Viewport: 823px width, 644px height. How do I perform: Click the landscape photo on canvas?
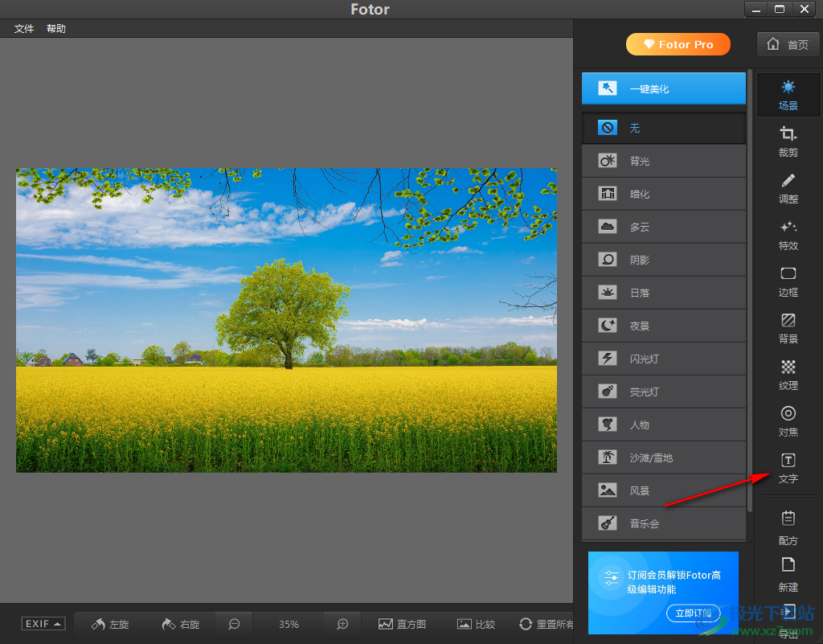click(x=286, y=320)
